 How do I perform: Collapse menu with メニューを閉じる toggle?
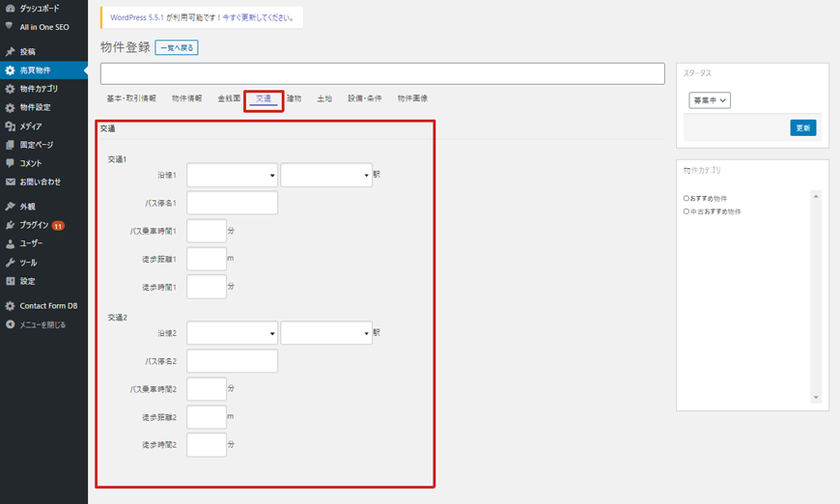point(10,324)
